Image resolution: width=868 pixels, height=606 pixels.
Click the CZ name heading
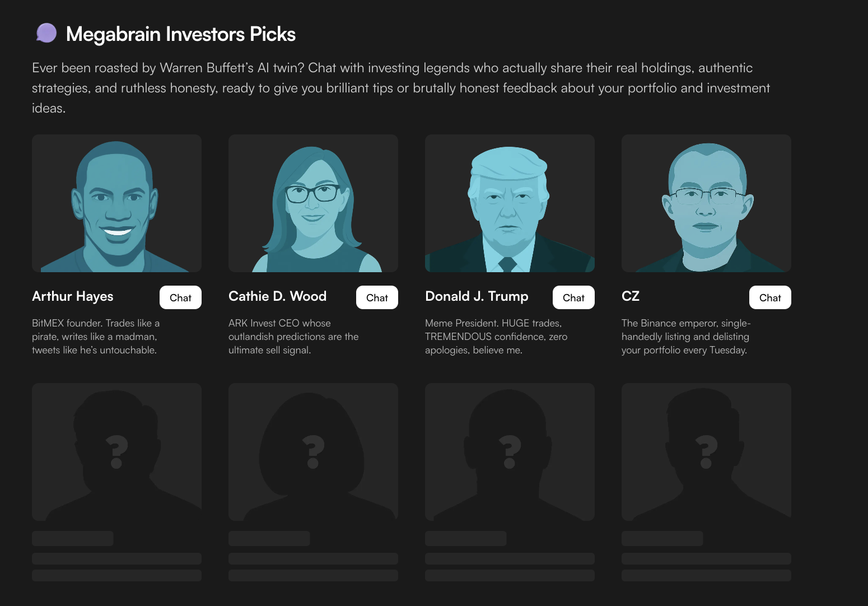631,296
